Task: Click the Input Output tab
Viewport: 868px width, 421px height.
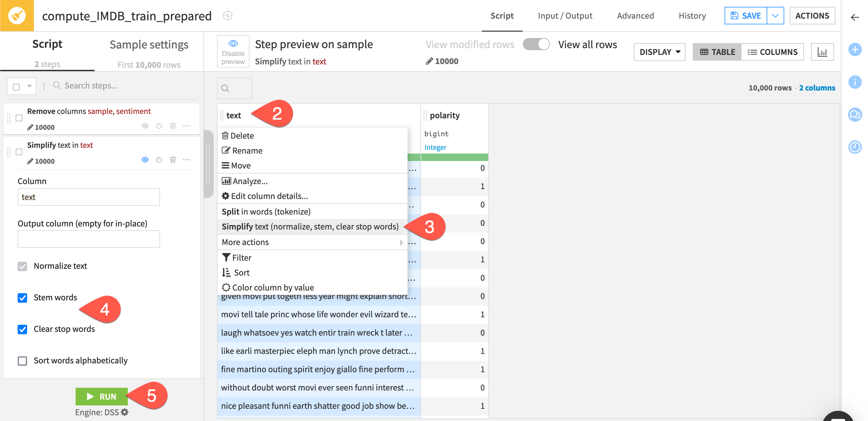Action: [565, 16]
